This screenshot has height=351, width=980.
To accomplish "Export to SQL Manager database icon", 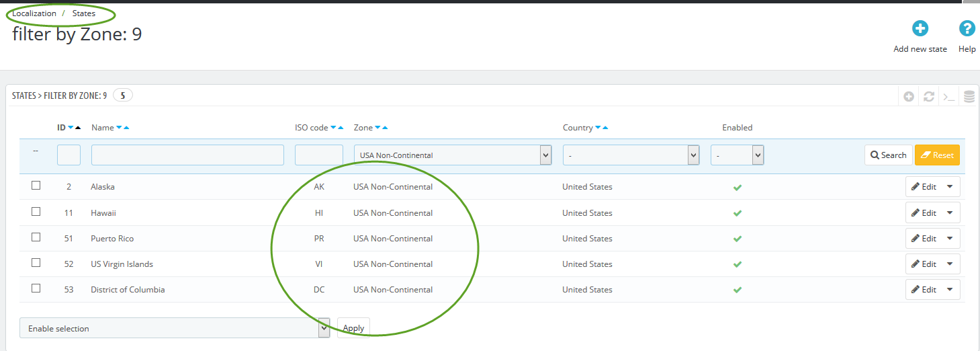I will coord(969,97).
